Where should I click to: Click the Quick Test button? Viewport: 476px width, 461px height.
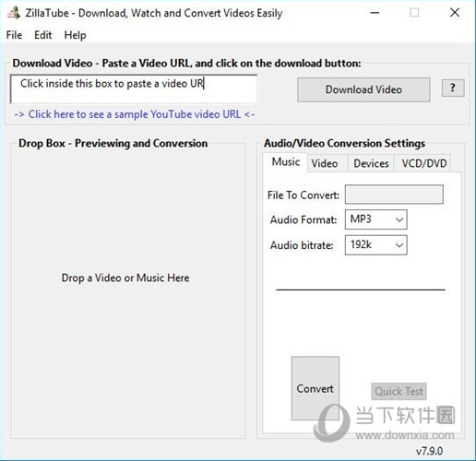click(399, 391)
